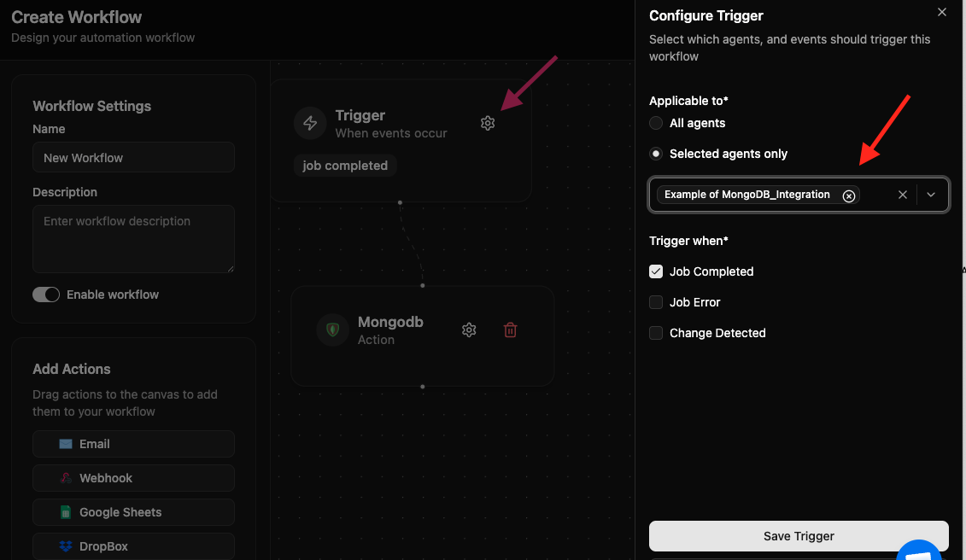The height and width of the screenshot is (560, 966).
Task: Clear all selected agents
Action: 902,195
